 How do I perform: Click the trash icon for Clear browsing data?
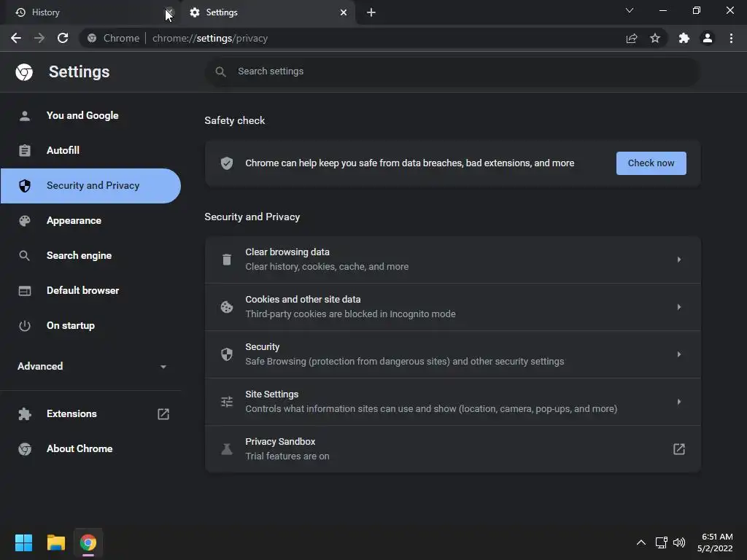[x=227, y=260]
